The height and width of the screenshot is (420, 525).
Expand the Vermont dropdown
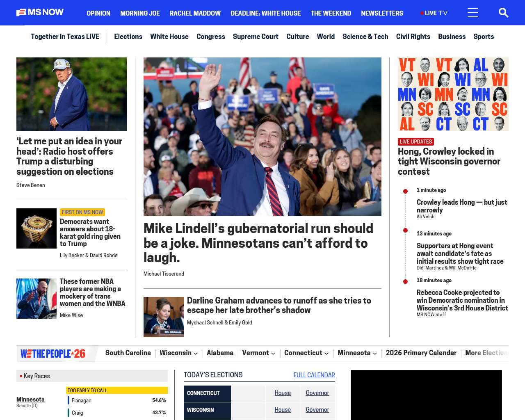click(259, 353)
